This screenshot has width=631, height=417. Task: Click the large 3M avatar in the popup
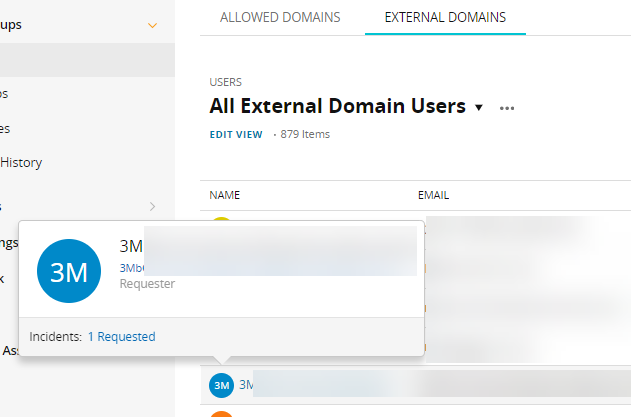click(x=69, y=271)
